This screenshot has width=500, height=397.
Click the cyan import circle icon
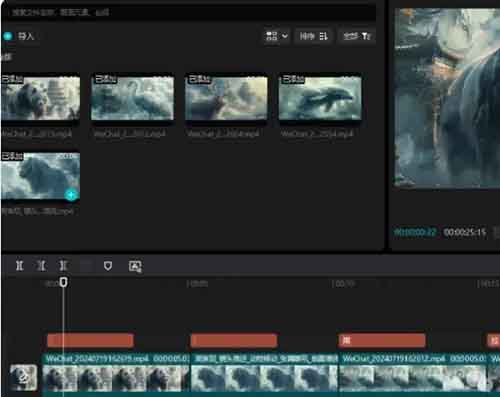[x=8, y=36]
